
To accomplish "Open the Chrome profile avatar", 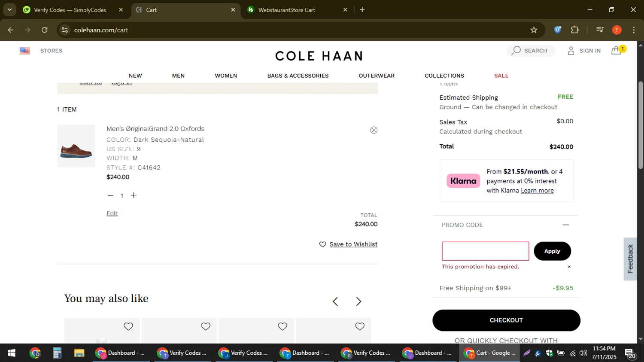I will click(617, 30).
